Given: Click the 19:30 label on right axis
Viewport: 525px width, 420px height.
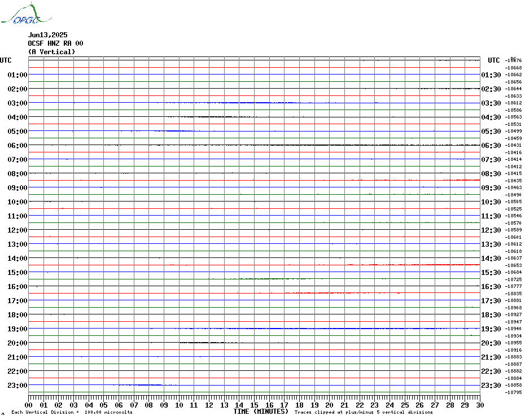Looking at the screenshot, I should [491, 329].
